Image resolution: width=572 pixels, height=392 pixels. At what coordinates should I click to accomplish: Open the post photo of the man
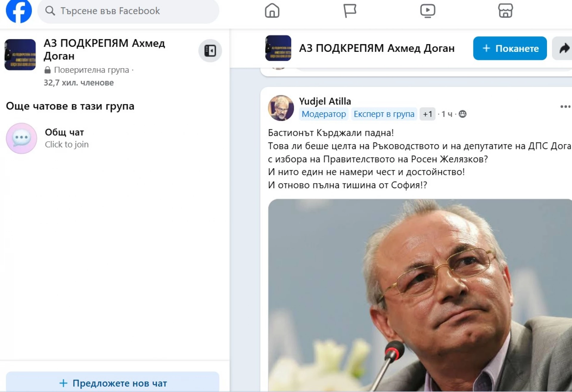pyautogui.click(x=420, y=295)
